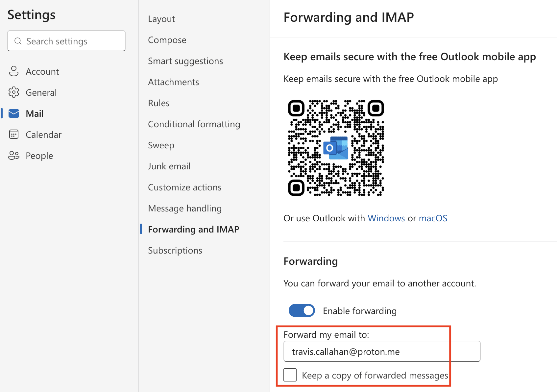The image size is (557, 392).
Task: Select Forwarding and IMAP settings
Action: [193, 229]
